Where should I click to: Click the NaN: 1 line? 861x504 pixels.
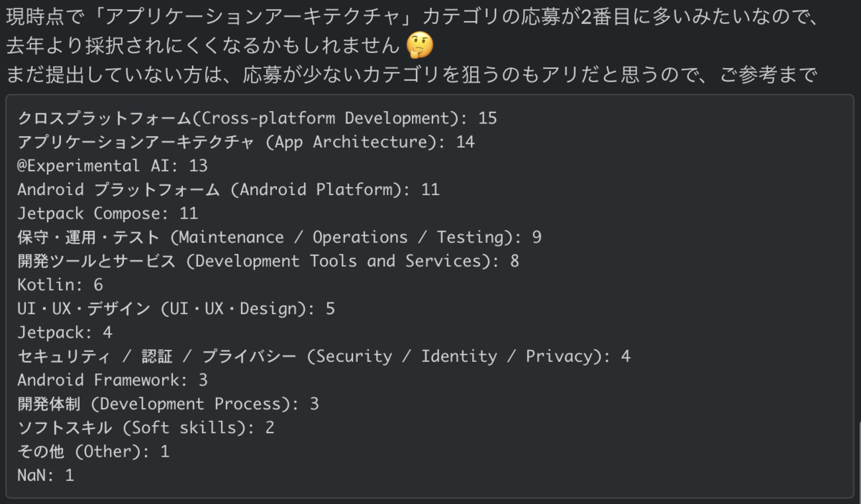point(46,475)
